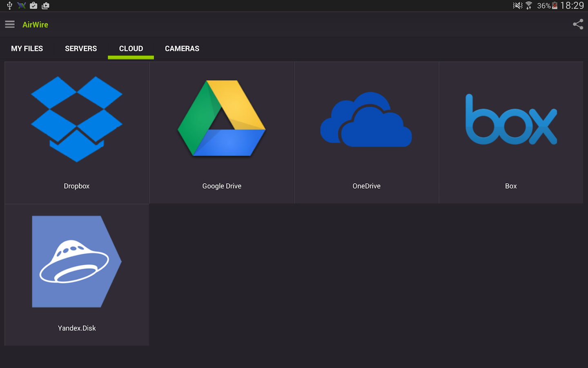Tap the Box text label
The width and height of the screenshot is (588, 368).
[x=511, y=186]
